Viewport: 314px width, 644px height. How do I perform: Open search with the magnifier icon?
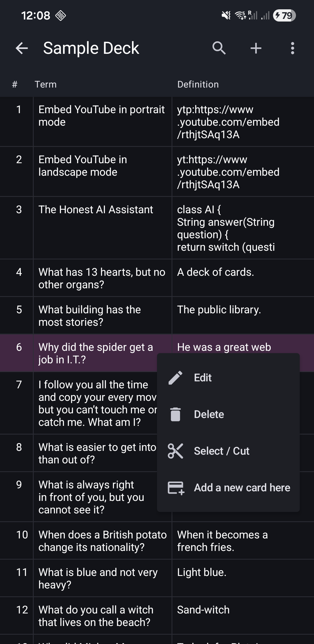pyautogui.click(x=219, y=48)
